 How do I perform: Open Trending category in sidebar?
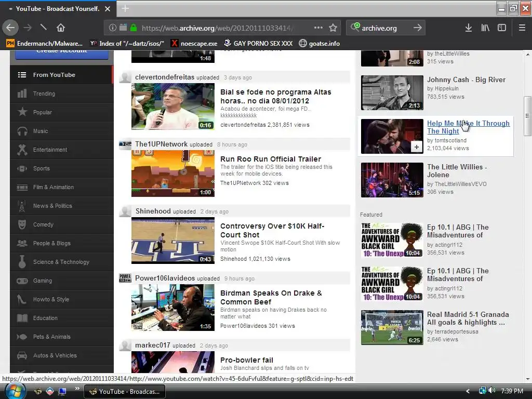[x=61, y=94]
